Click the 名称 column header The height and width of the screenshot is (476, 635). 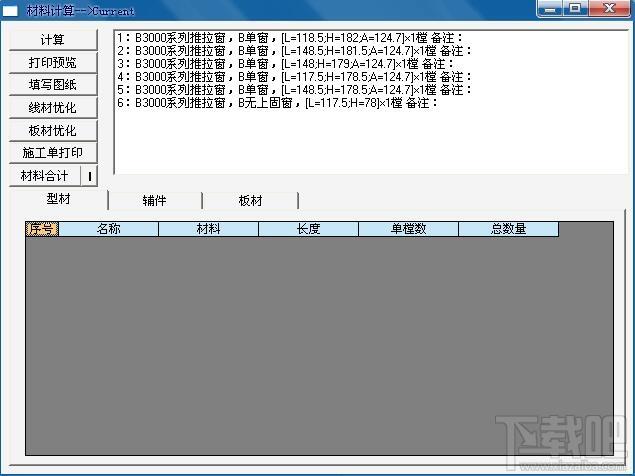click(x=109, y=229)
